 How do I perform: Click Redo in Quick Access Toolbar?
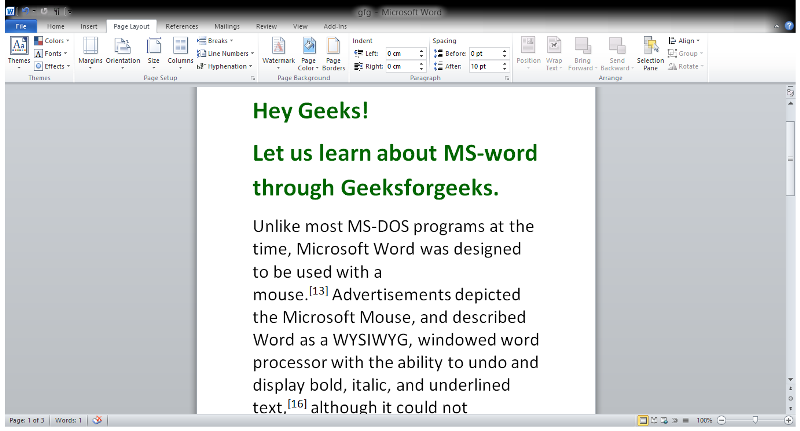pos(44,11)
